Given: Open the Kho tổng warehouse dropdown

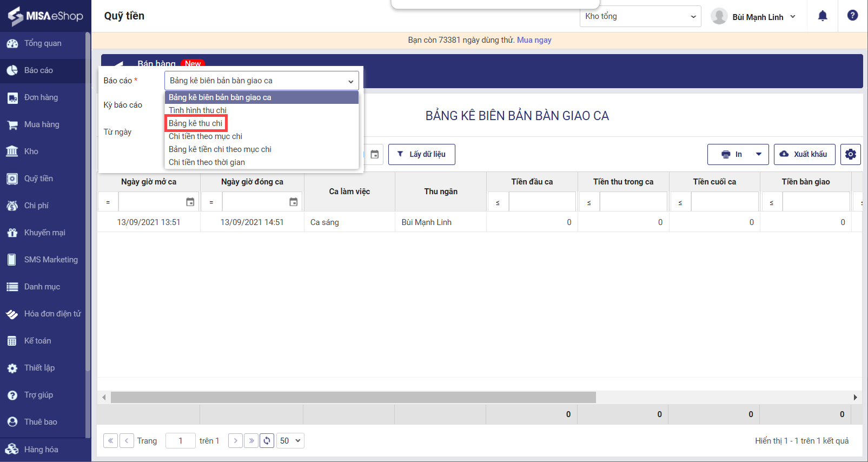Looking at the screenshot, I should [x=640, y=16].
